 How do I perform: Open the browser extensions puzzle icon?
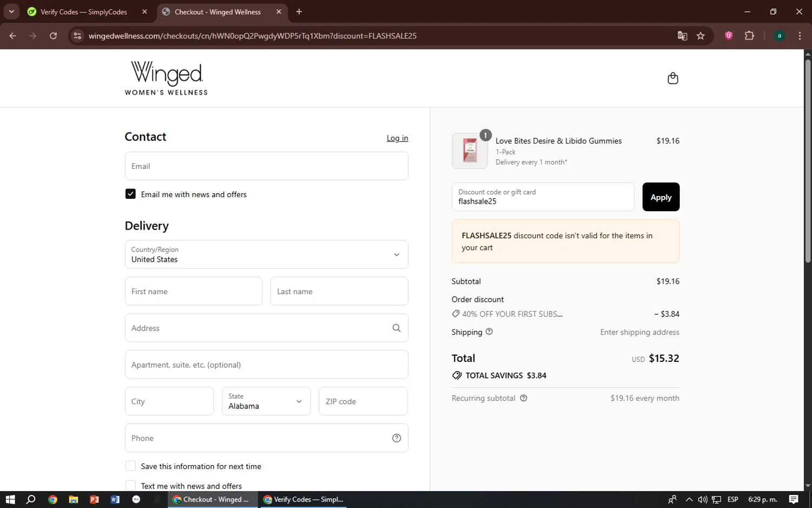749,36
